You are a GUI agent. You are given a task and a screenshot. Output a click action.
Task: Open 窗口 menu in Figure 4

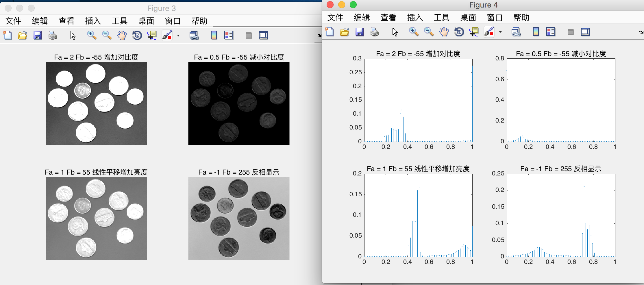point(495,17)
